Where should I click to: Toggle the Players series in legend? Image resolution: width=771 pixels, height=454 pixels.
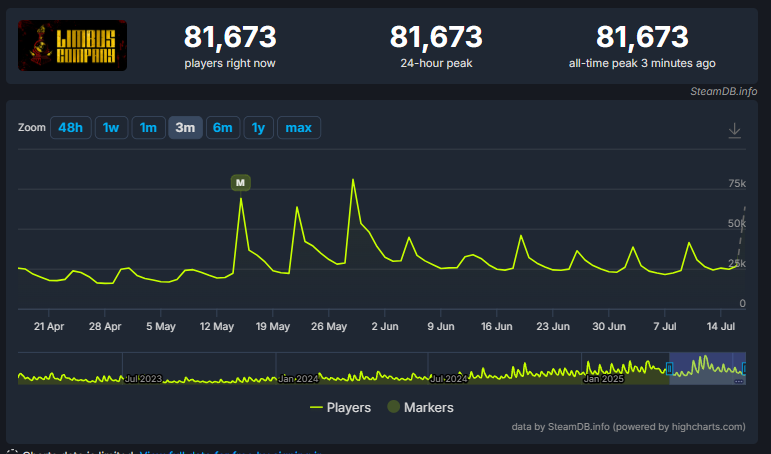[340, 407]
